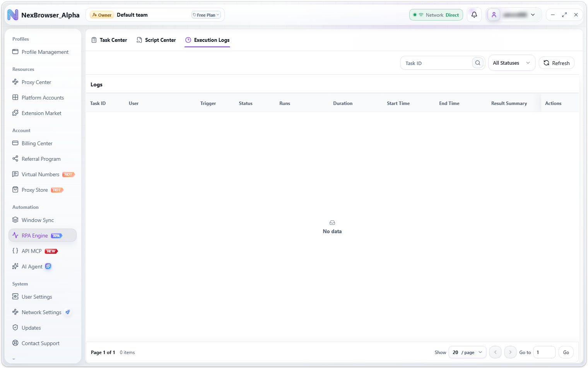Click the Billing Center card icon
The height and width of the screenshot is (368, 588).
click(x=15, y=143)
